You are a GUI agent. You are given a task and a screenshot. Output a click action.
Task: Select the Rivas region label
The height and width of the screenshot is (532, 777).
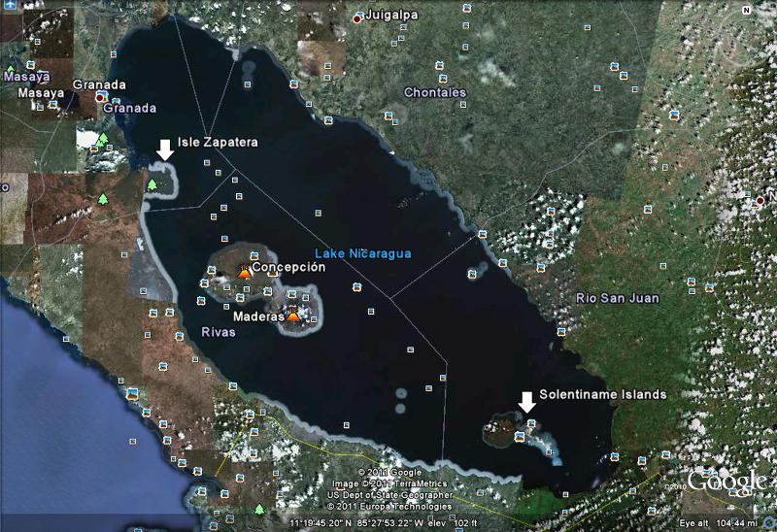(x=219, y=332)
